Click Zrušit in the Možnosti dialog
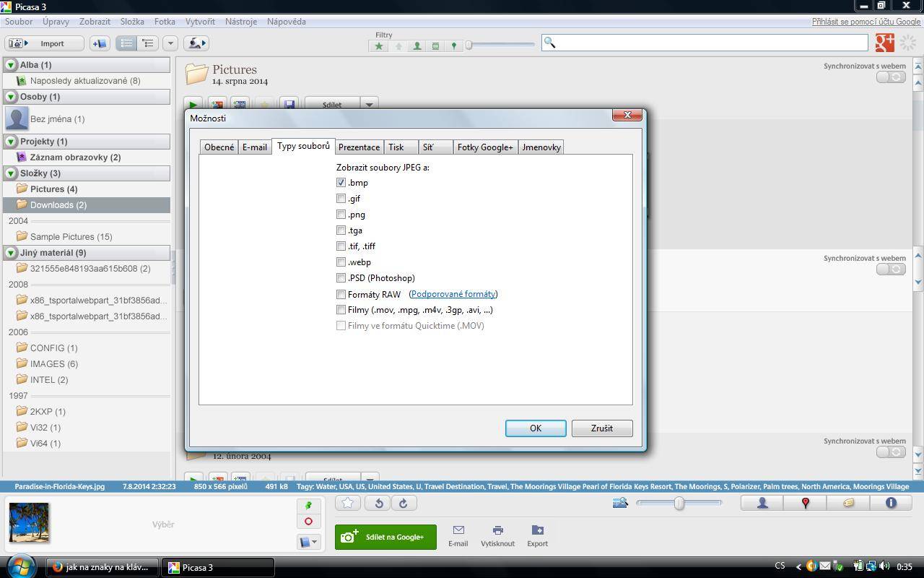Image resolution: width=924 pixels, height=578 pixels. (602, 428)
